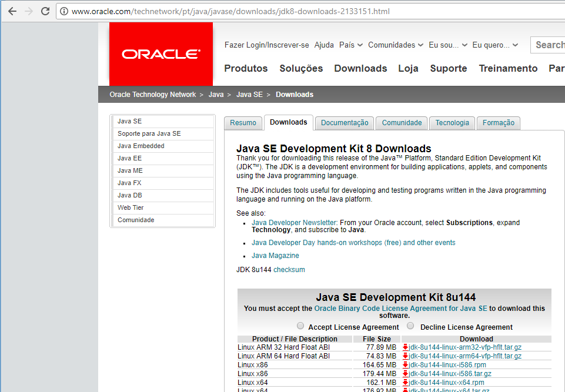Click the 77.89 MB file size cell
565x392 pixels.
(x=376, y=347)
